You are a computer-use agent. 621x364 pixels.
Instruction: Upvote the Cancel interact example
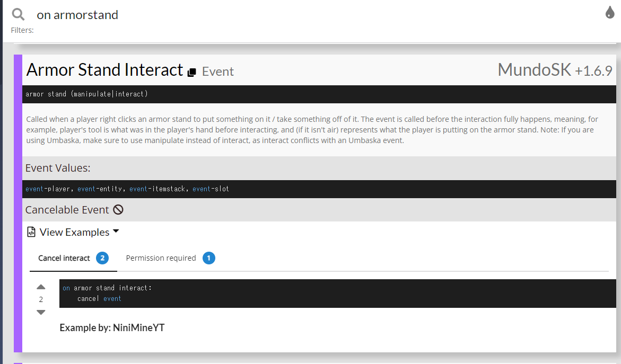[x=41, y=287]
